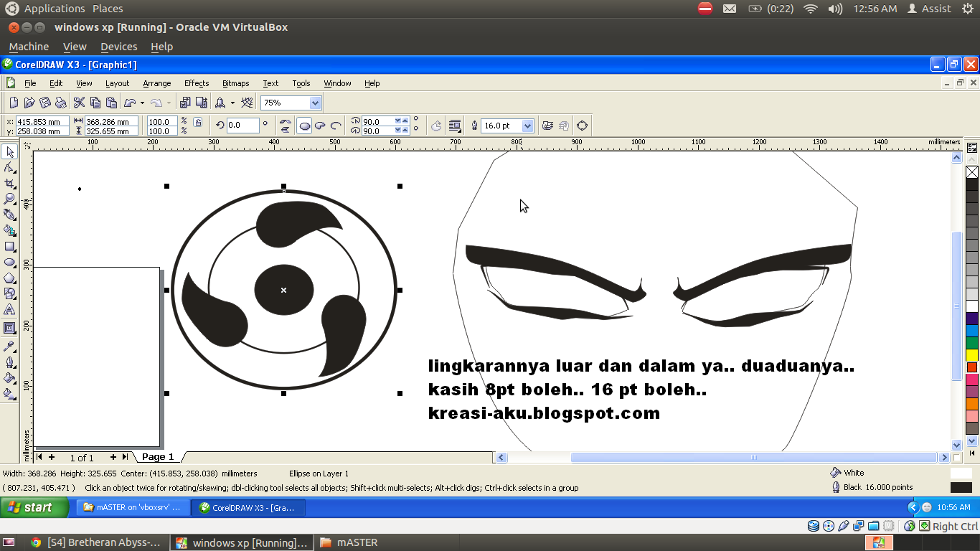980x551 pixels.
Task: Click the Paste clipboard icon
Action: 111,103
